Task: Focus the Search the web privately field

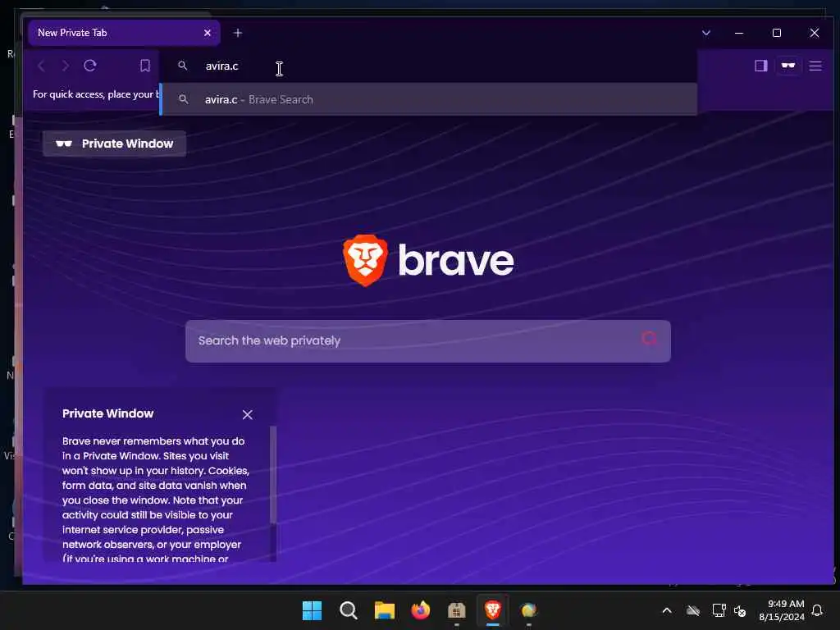Action: coord(428,340)
